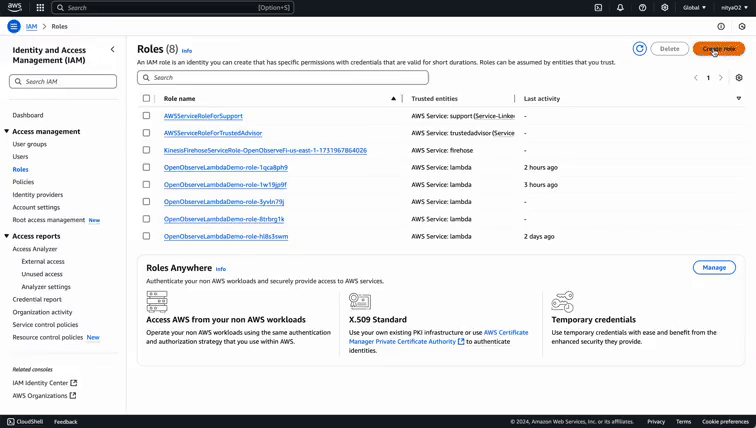This screenshot has height=428, width=756.
Task: Launch CloudShell from the top bar icon
Action: tap(598, 8)
